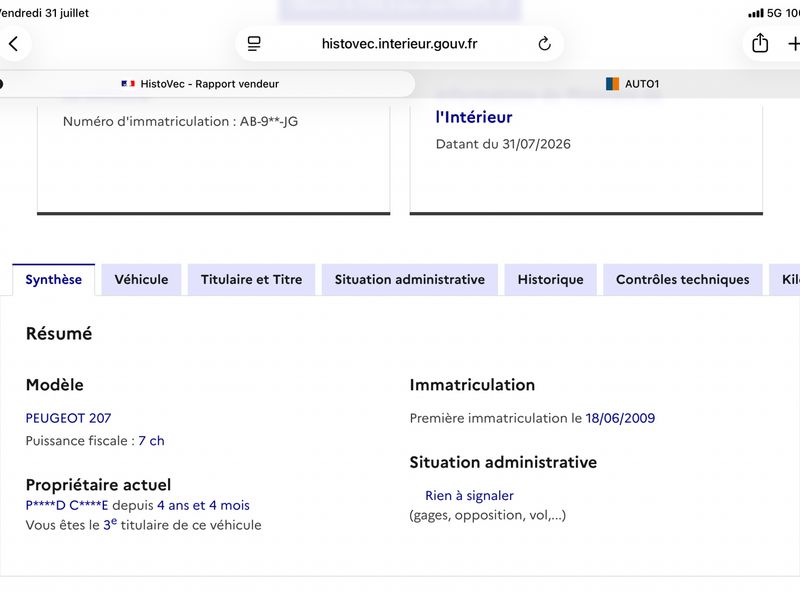Click the 7 ch fiscal power value
Screen dimensions: 800x600
pyautogui.click(x=152, y=441)
